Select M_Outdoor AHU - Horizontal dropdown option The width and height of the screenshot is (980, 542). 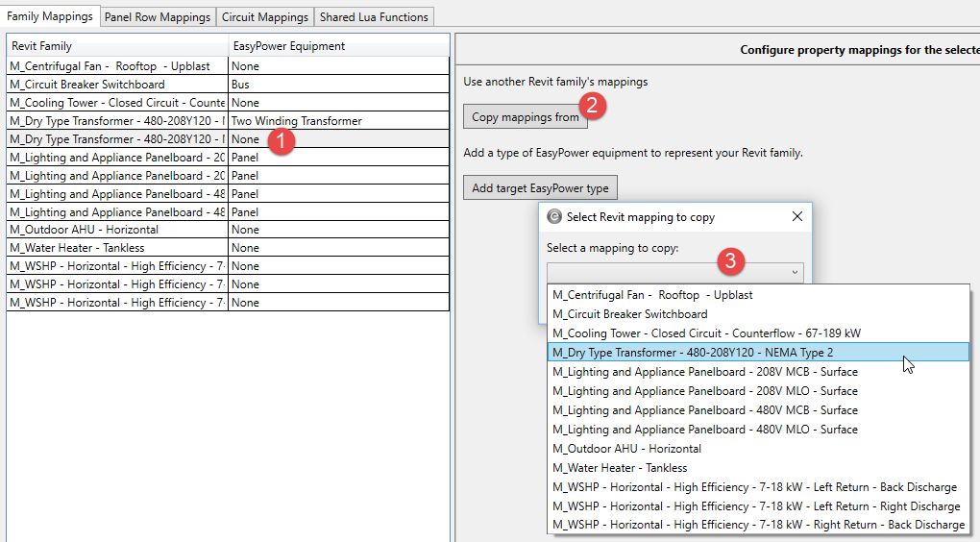(626, 449)
